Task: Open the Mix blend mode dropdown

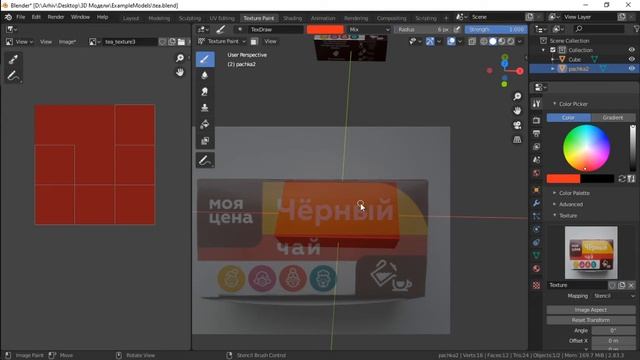Action: point(369,29)
